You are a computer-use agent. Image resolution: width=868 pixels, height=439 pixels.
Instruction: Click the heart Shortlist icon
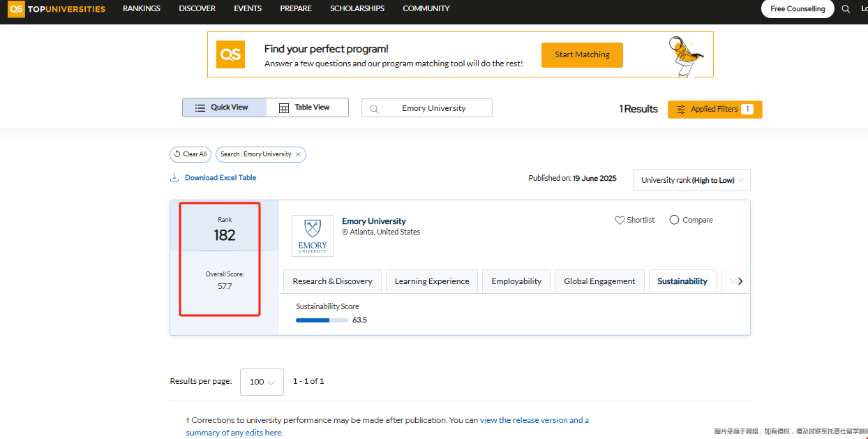pos(620,220)
